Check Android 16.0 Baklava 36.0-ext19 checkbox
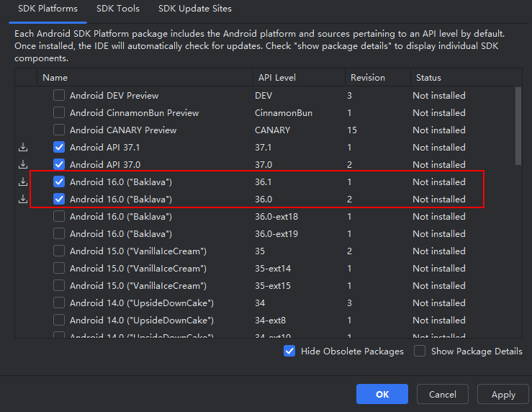The image size is (532, 412). (x=59, y=234)
